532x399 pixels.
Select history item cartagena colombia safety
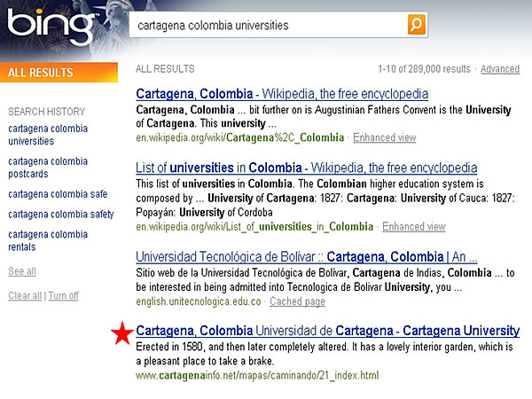[x=60, y=214]
